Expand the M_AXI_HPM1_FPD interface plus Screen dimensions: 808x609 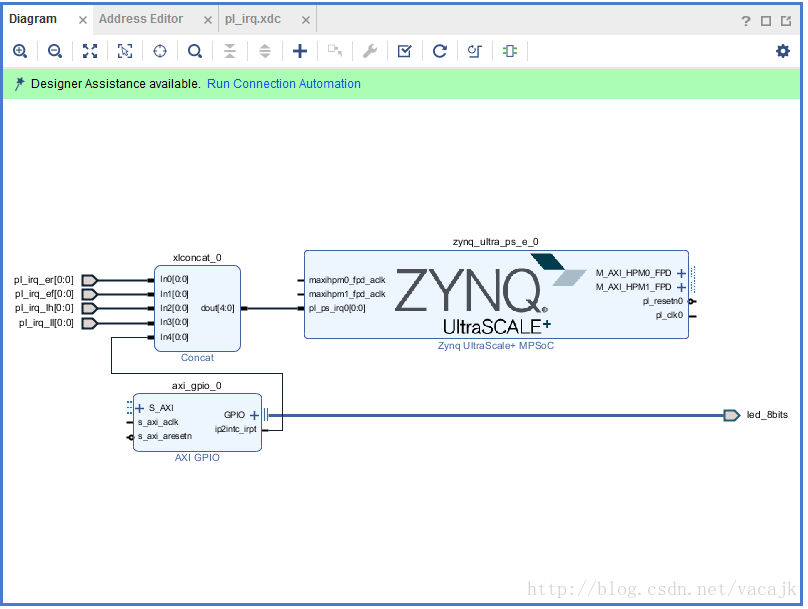click(x=681, y=287)
